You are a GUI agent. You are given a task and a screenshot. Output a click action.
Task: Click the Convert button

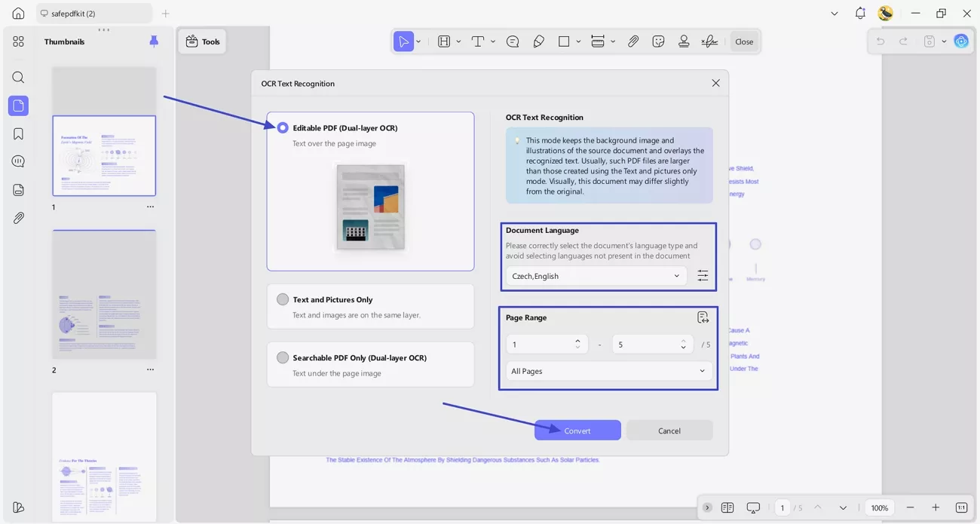(577, 431)
